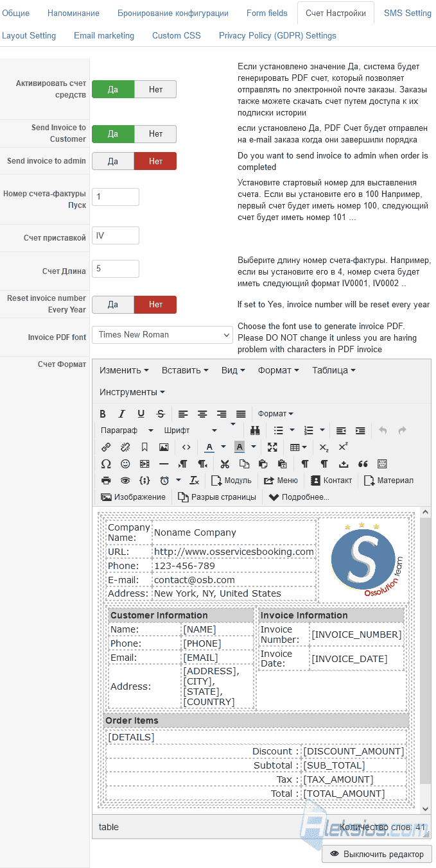The height and width of the screenshot is (868, 436).
Task: Open the Таблица editor menu
Action: (x=334, y=370)
